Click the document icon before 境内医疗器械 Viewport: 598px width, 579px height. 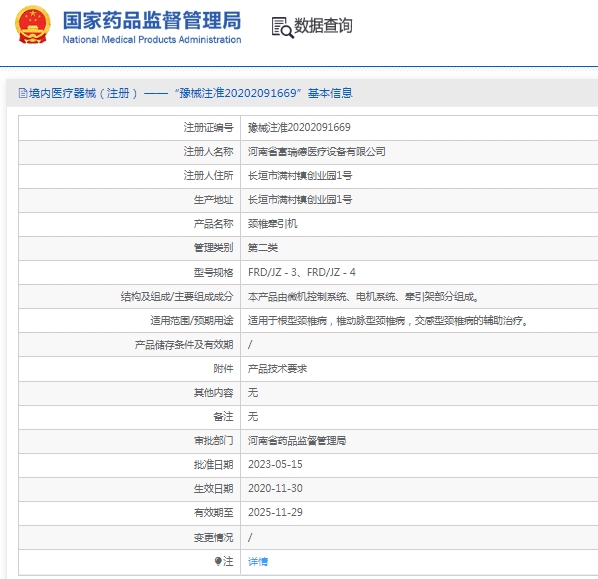pyautogui.click(x=23, y=93)
